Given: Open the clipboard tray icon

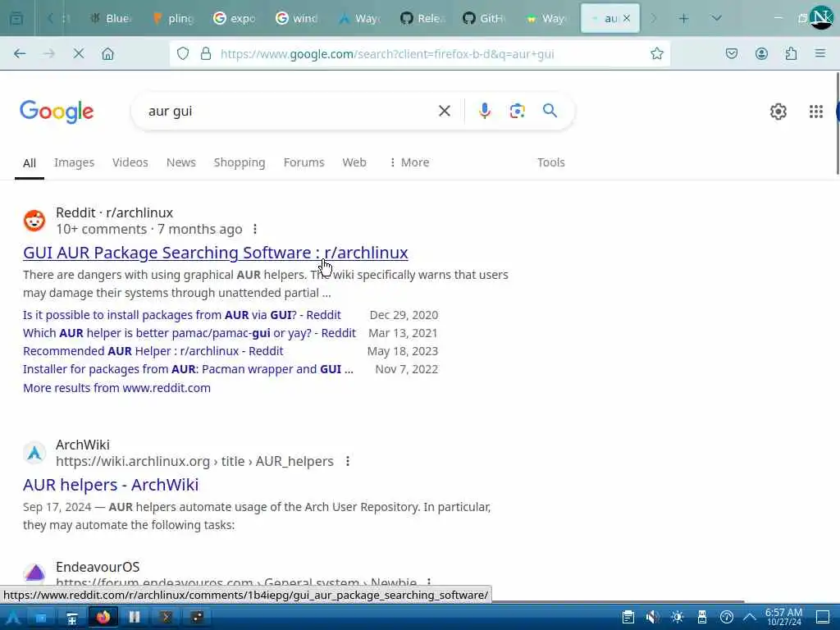Looking at the screenshot, I should click(628, 617).
